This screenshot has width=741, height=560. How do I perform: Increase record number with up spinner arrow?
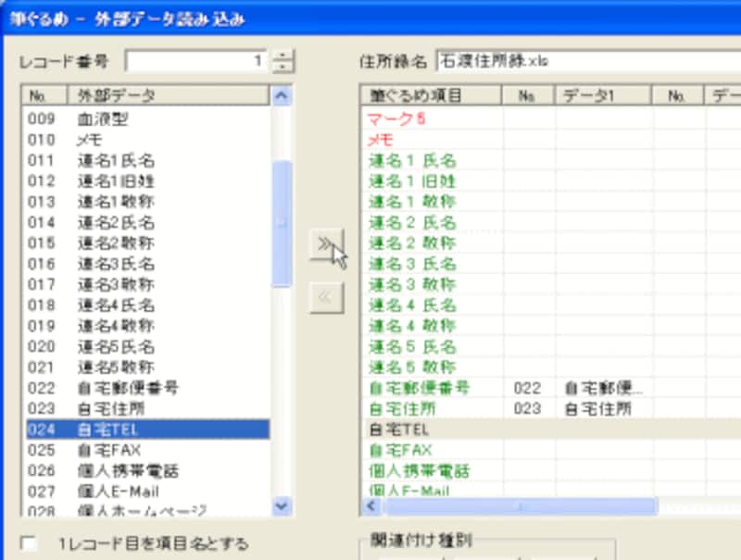click(x=283, y=56)
